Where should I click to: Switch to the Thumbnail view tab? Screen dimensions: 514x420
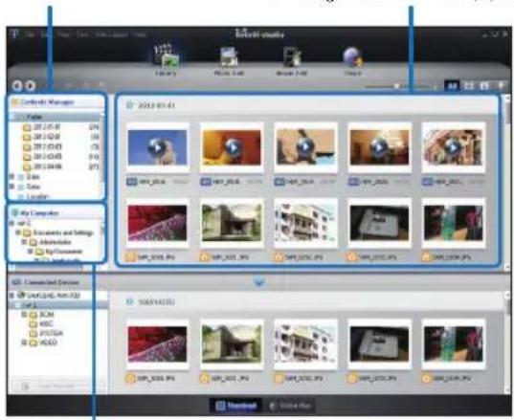(x=236, y=406)
